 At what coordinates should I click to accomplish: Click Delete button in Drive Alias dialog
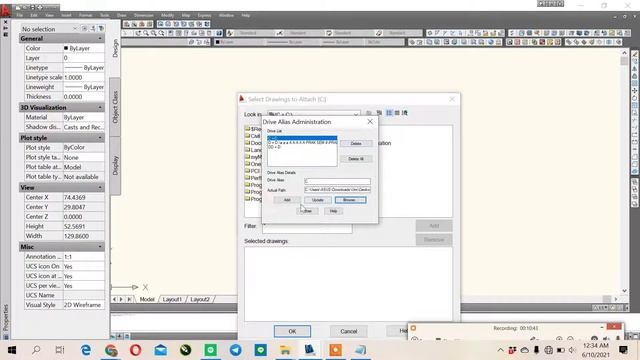click(x=356, y=143)
